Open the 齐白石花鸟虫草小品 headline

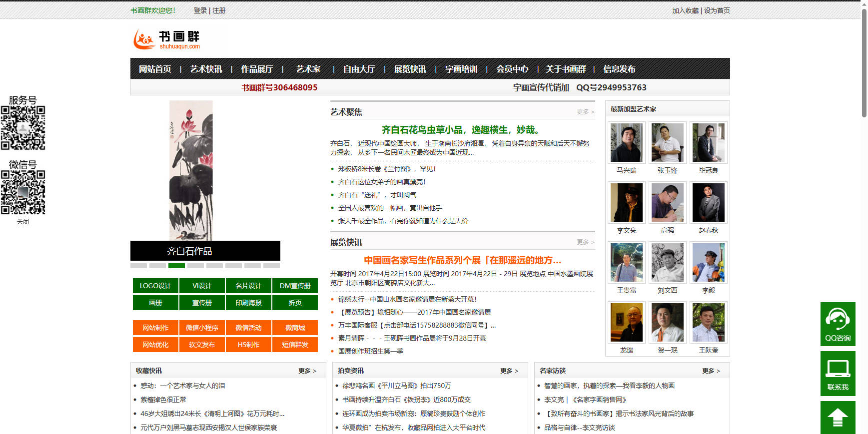tap(462, 130)
